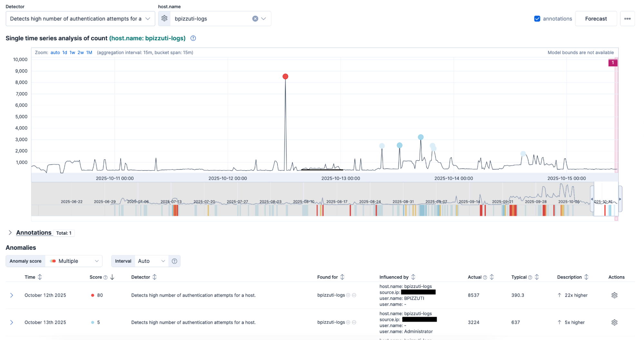Open the Anomaly score severity dropdown
Viewport: 644px width, 340px height.
[74, 261]
